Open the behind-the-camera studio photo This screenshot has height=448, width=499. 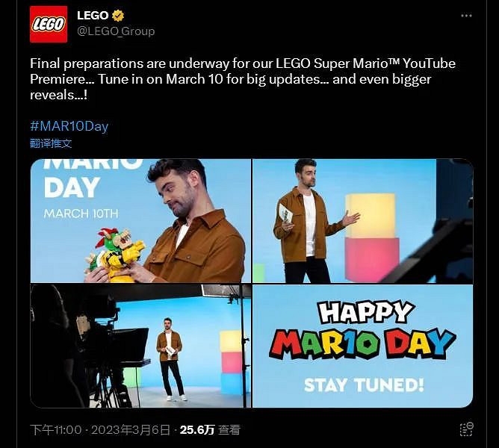(x=140, y=346)
